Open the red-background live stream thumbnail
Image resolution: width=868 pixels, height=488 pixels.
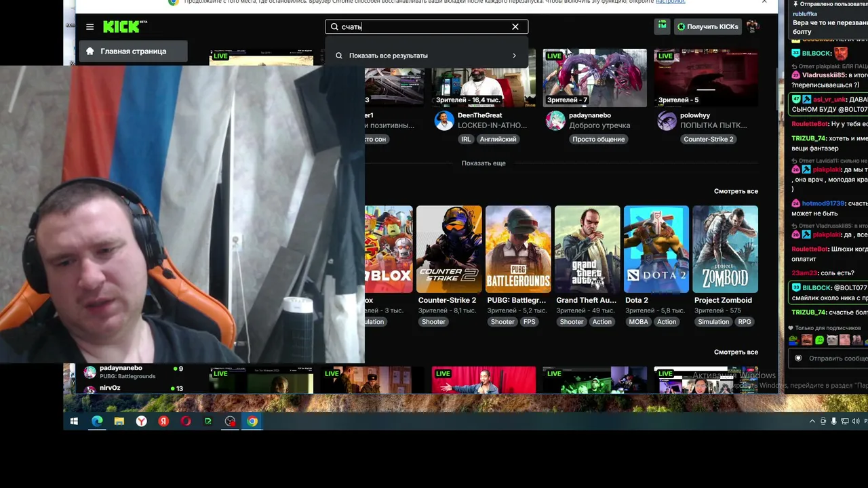484,380
